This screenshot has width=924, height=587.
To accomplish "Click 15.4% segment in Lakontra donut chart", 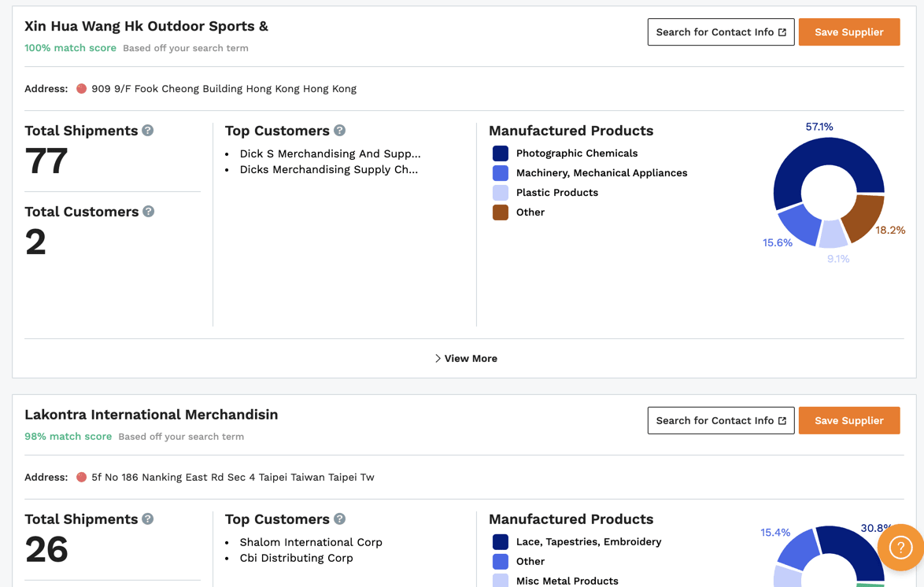I will point(800,548).
